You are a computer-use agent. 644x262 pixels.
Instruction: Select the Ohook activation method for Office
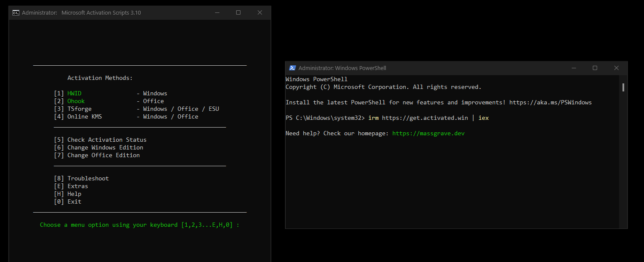76,101
